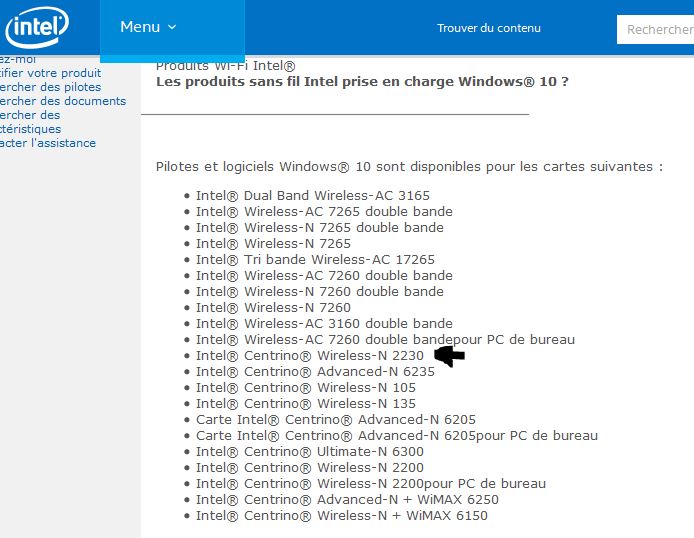Select the Windows 10 heading text

(362, 82)
